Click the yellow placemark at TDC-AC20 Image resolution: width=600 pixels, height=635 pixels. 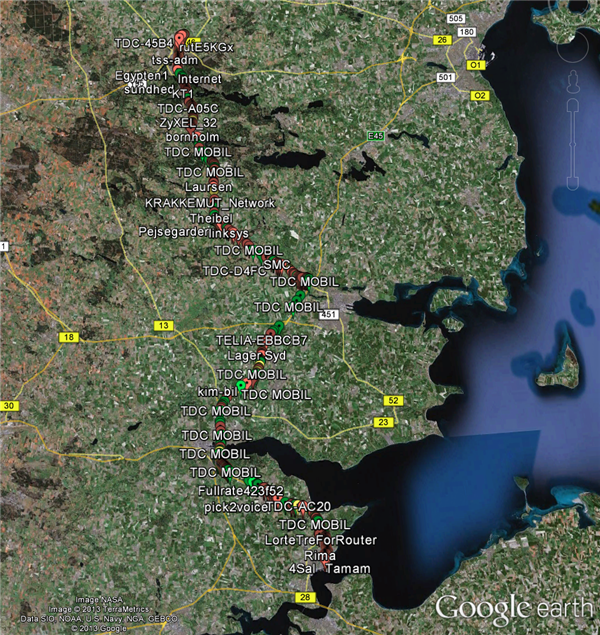296,505
